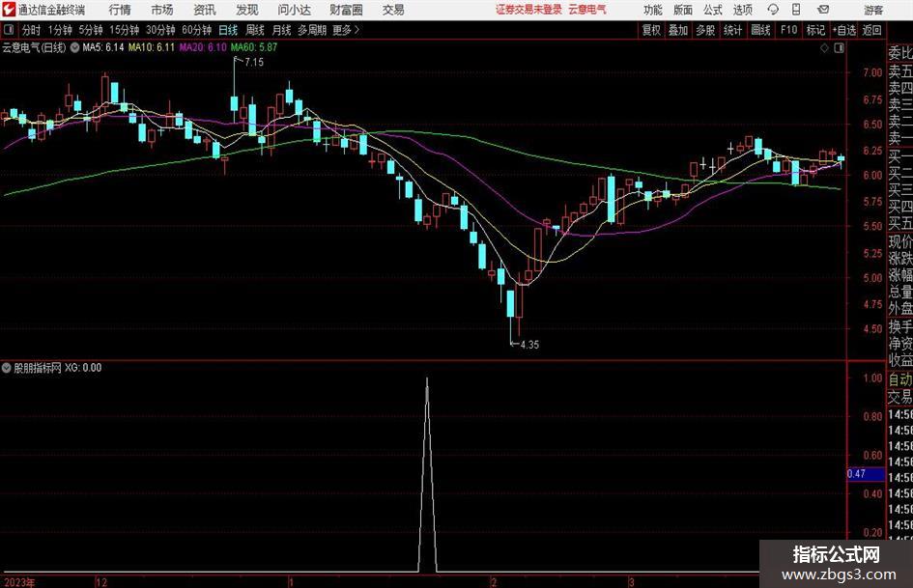Open the 公式 menu
Screen dimensions: 913x588
tap(713, 10)
